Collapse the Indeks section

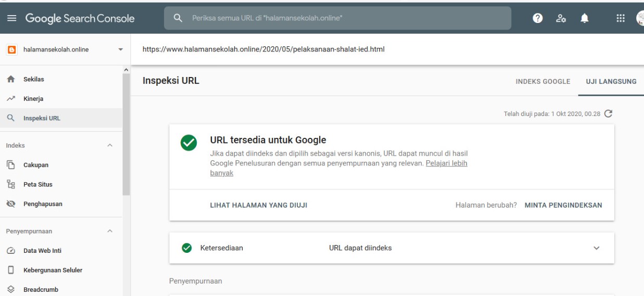(x=109, y=145)
